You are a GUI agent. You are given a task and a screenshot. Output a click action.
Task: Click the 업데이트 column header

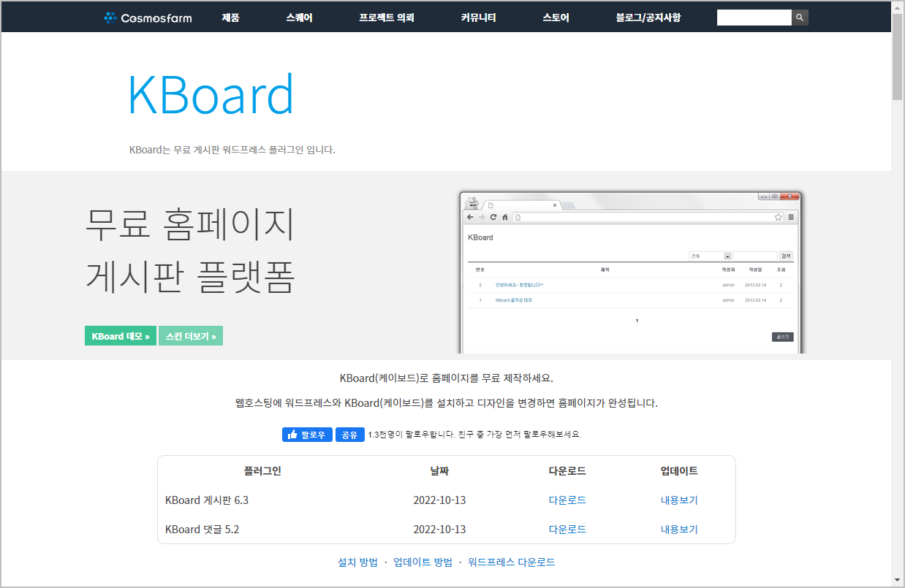(x=679, y=471)
